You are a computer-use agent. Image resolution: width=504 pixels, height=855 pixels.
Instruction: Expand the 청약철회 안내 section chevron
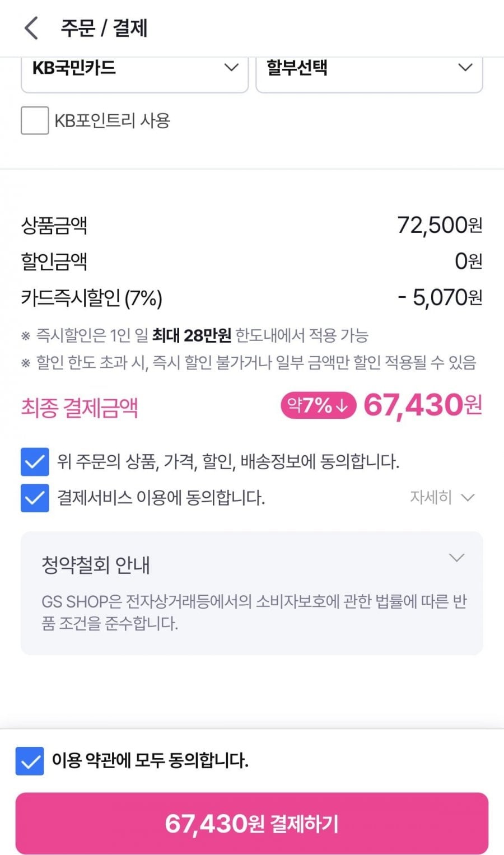click(457, 558)
